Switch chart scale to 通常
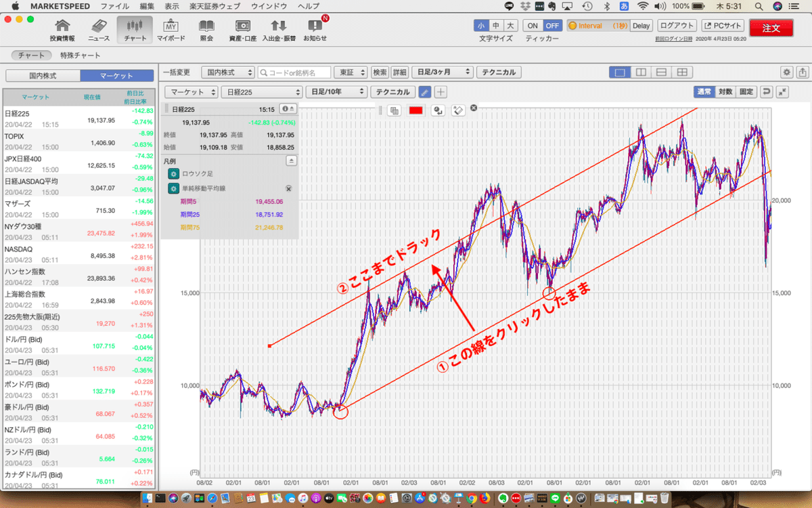The height and width of the screenshot is (508, 812). click(704, 92)
